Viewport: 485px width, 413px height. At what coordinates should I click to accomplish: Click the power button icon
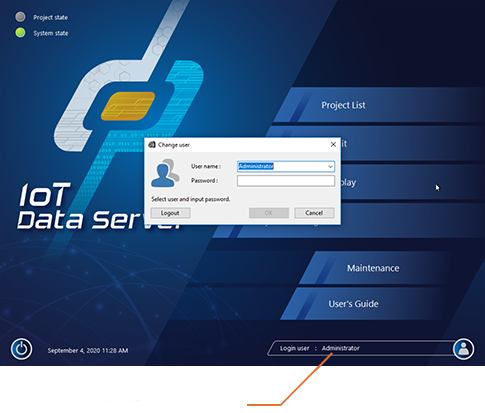(22, 349)
